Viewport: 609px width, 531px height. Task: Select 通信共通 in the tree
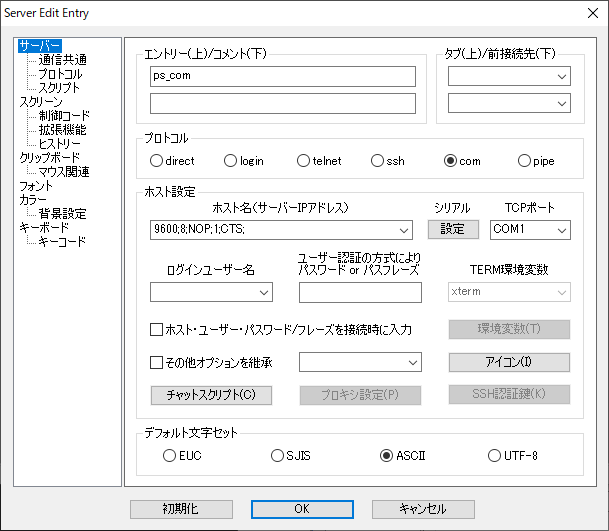(63, 60)
